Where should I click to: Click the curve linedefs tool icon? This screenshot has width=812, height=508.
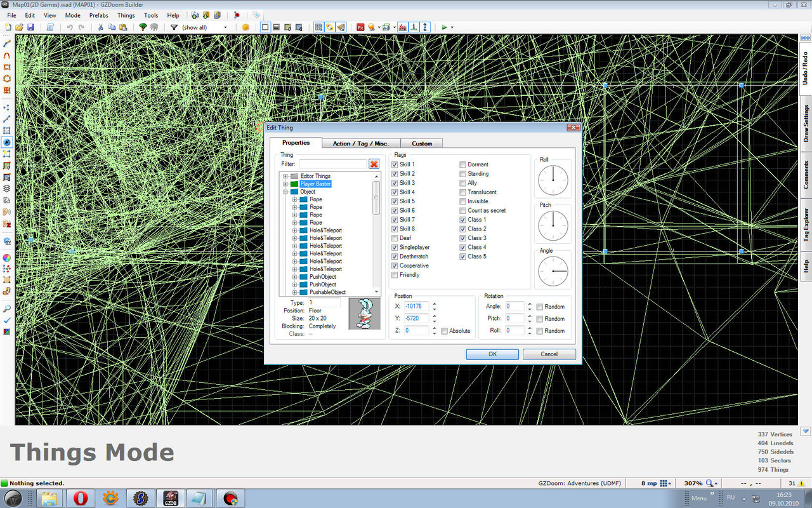pos(7,55)
